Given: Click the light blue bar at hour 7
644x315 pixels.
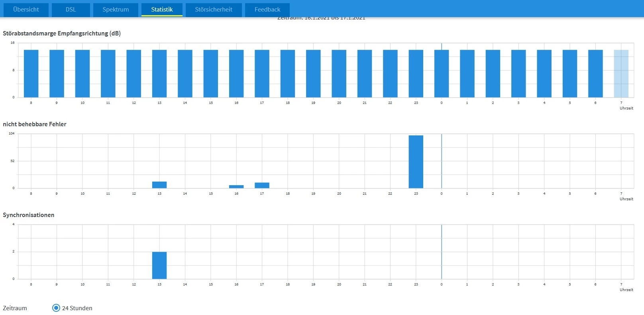Looking at the screenshot, I should point(621,74).
